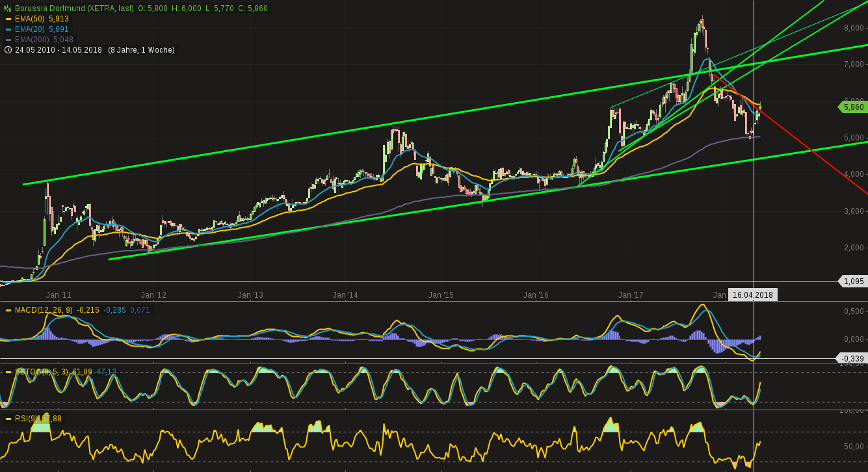Click the MACD signal value -0,285

tap(116, 310)
